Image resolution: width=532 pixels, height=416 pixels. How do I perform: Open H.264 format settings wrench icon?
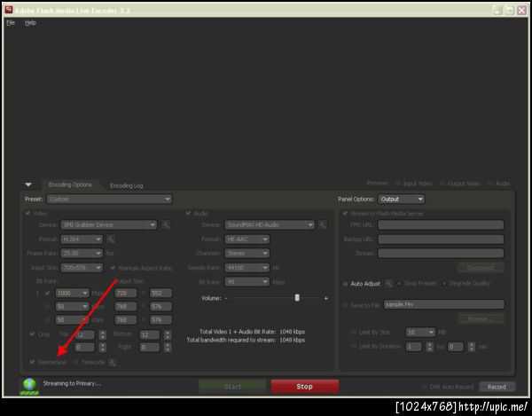(x=111, y=239)
